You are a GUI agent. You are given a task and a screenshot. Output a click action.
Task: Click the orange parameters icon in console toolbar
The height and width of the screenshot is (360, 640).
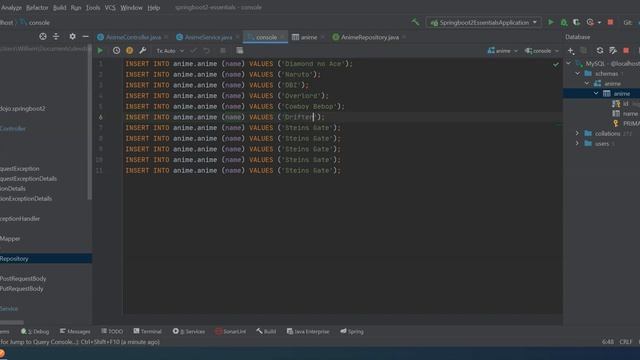129,50
